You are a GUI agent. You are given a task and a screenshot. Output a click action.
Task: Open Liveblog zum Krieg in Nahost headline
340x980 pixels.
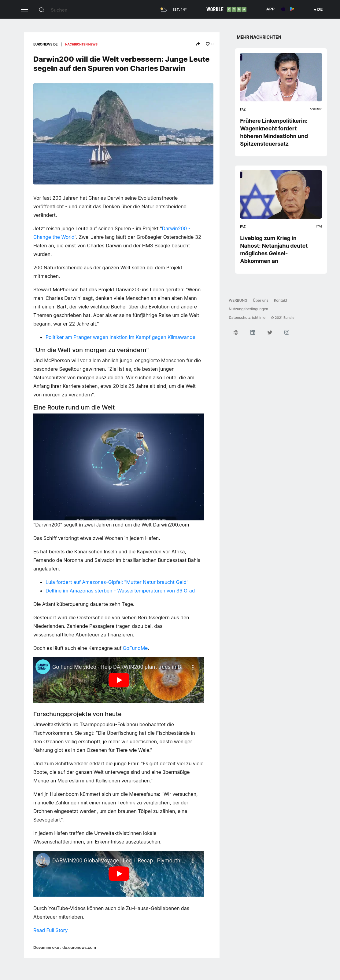pos(274,250)
